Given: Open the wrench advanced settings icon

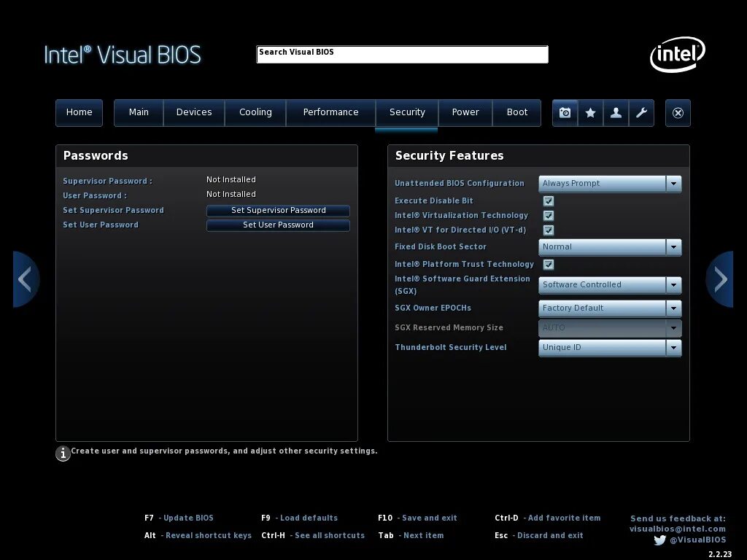Looking at the screenshot, I should point(641,113).
